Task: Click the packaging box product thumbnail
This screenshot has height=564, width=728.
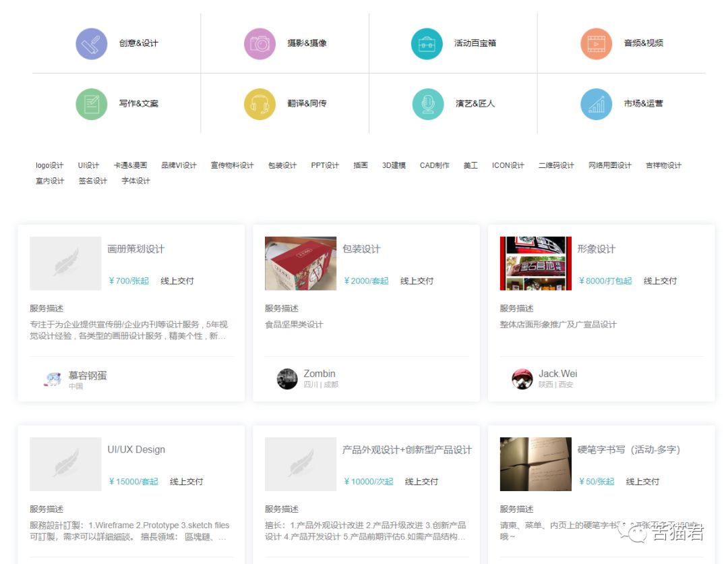Action: [300, 263]
